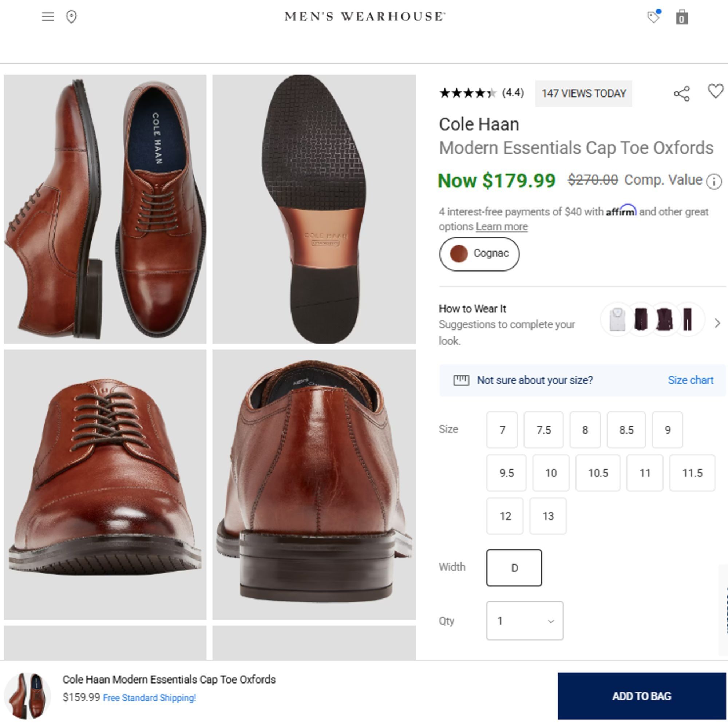Click the share icon
Image resolution: width=728 pixels, height=728 pixels.
(x=682, y=94)
